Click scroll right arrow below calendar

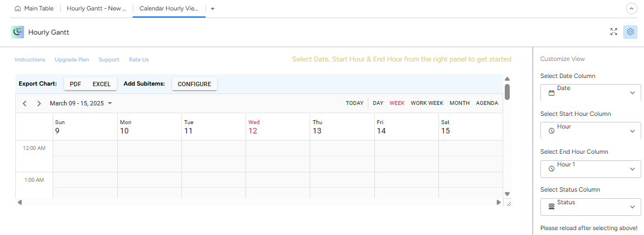click(499, 203)
